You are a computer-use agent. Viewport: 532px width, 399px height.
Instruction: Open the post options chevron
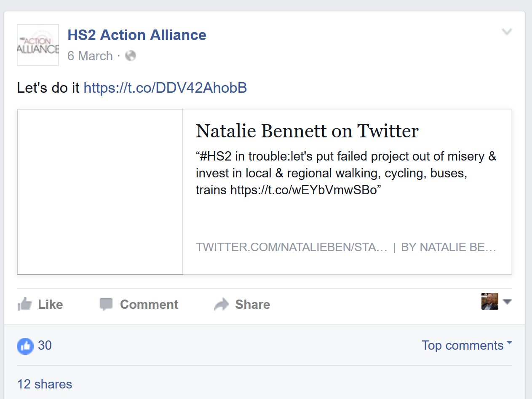click(507, 31)
